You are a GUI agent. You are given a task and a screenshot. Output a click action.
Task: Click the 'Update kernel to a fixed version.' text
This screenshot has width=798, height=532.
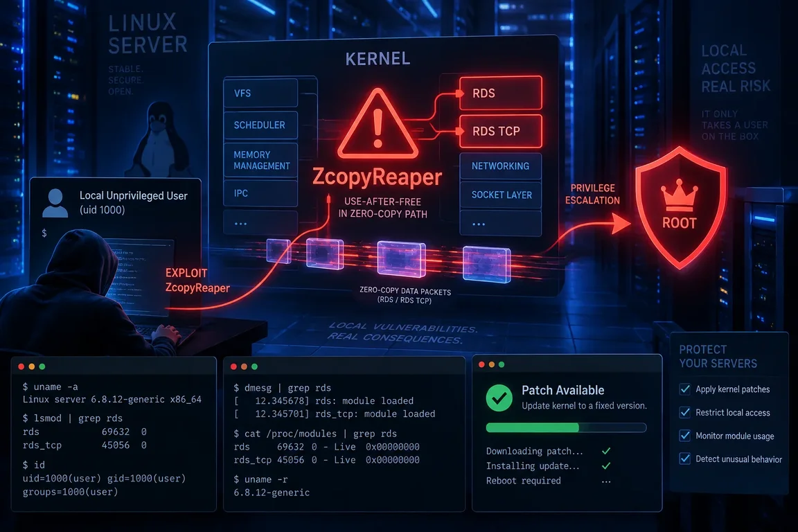584,406
